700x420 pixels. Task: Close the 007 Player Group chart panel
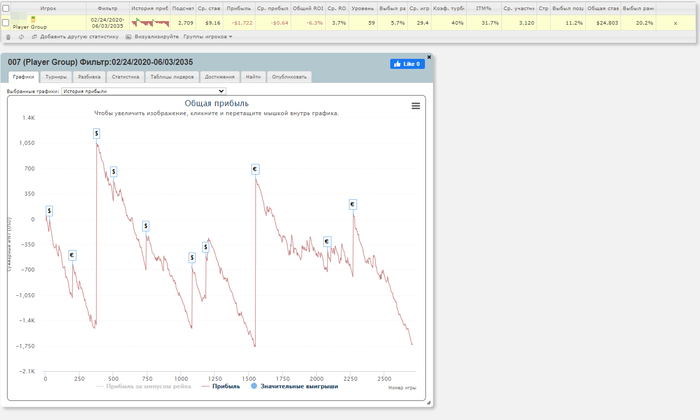tap(429, 57)
